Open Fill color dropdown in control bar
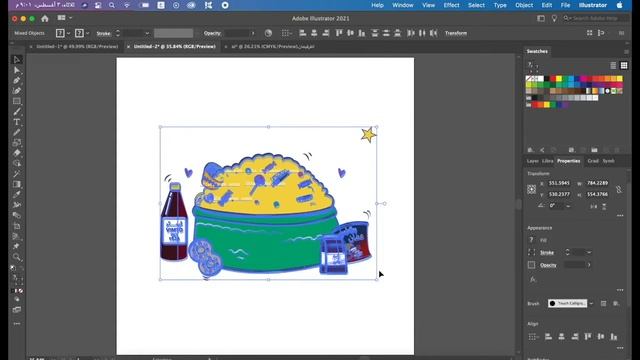The image size is (640, 360). click(x=68, y=33)
